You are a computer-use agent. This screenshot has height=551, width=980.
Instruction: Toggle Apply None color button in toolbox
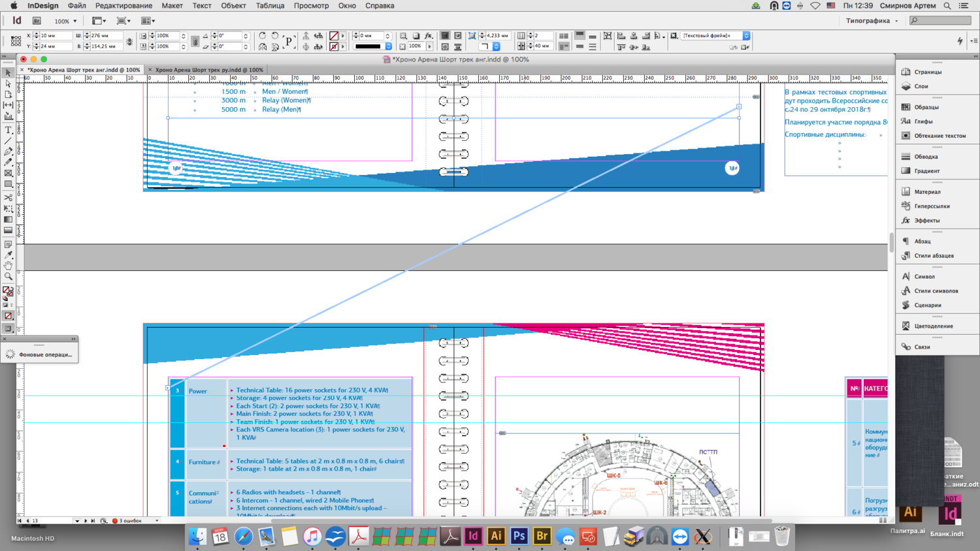8,316
